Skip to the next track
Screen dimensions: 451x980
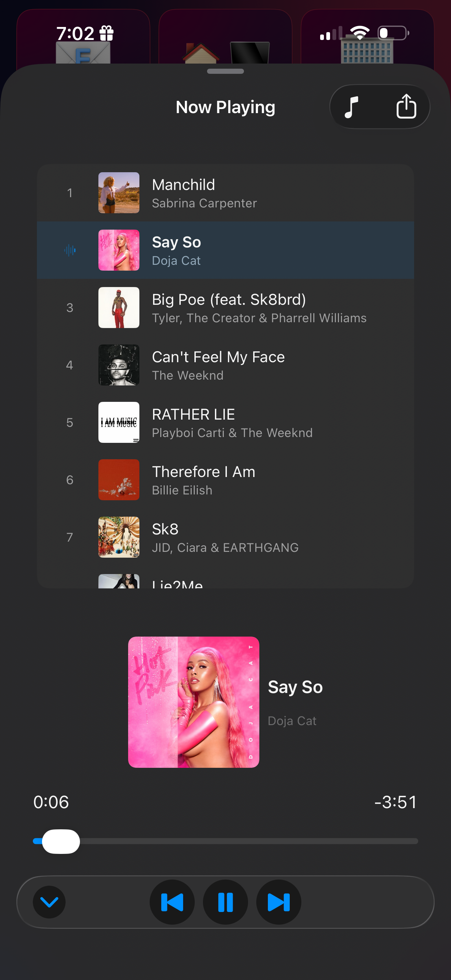[x=279, y=902]
